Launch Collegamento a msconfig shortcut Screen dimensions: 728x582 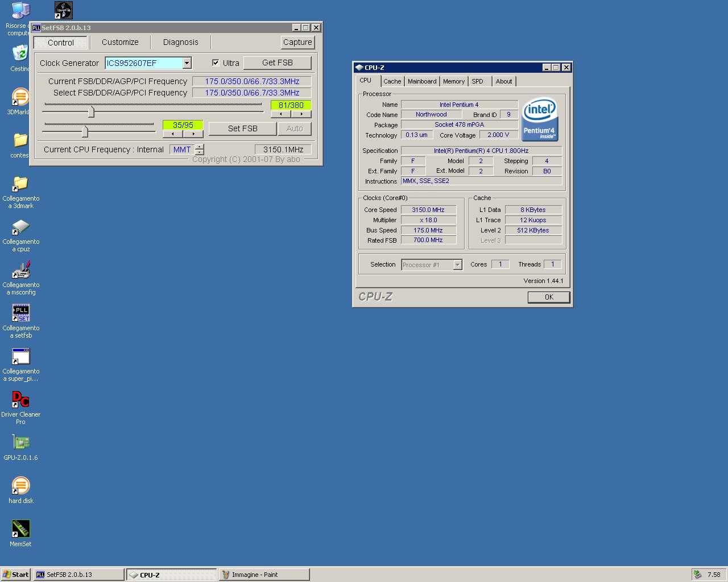coord(20,269)
